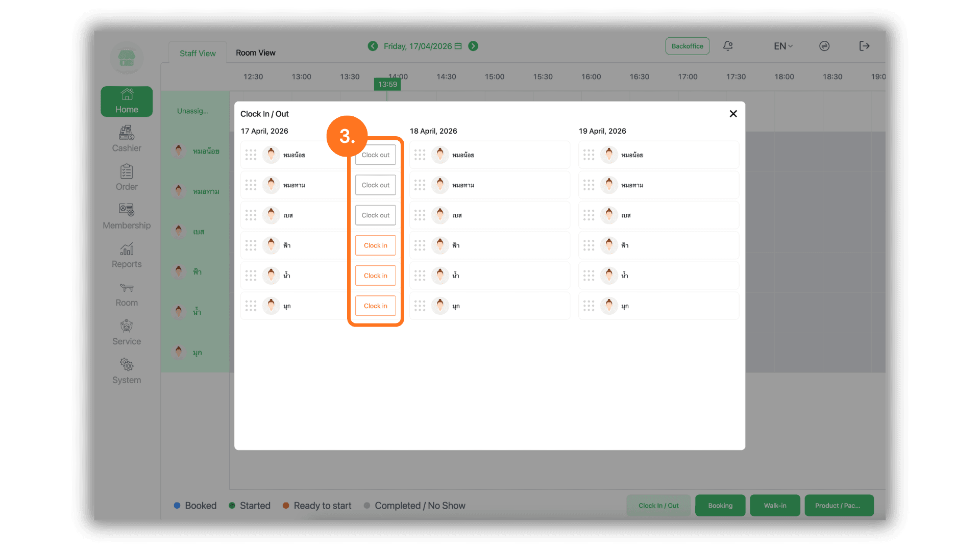This screenshot has height=551, width=980.
Task: Open the Home sidebar section
Action: click(x=127, y=102)
